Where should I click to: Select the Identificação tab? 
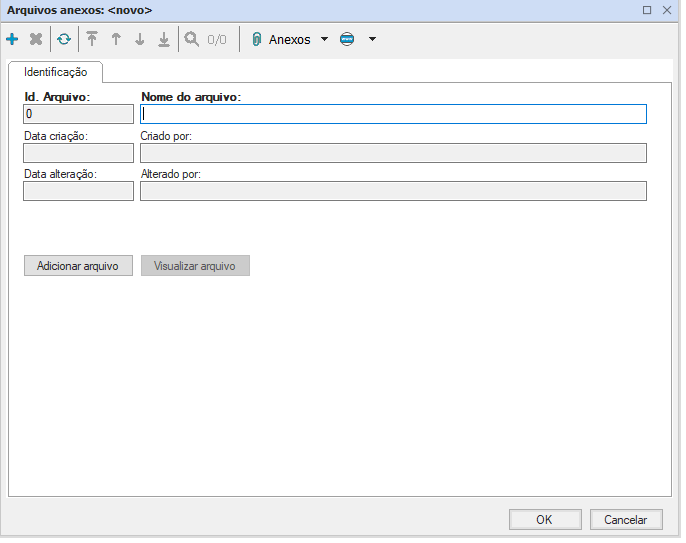(x=56, y=72)
